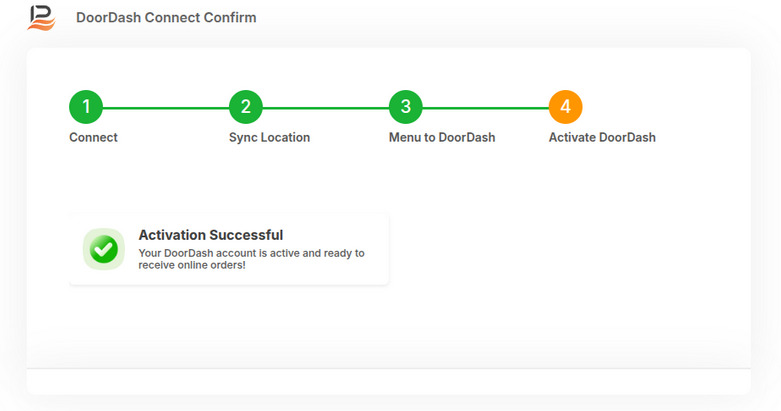Click the Activation Successful heading

(x=211, y=235)
